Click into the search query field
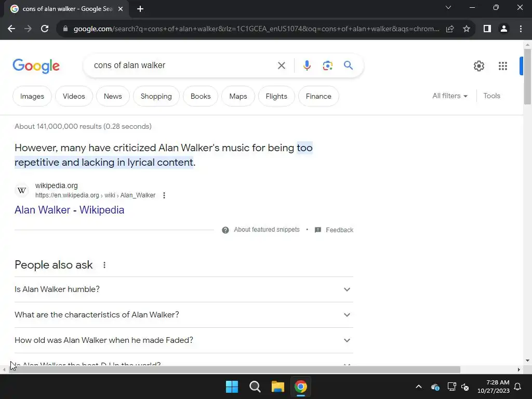The image size is (532, 399). coord(183,65)
